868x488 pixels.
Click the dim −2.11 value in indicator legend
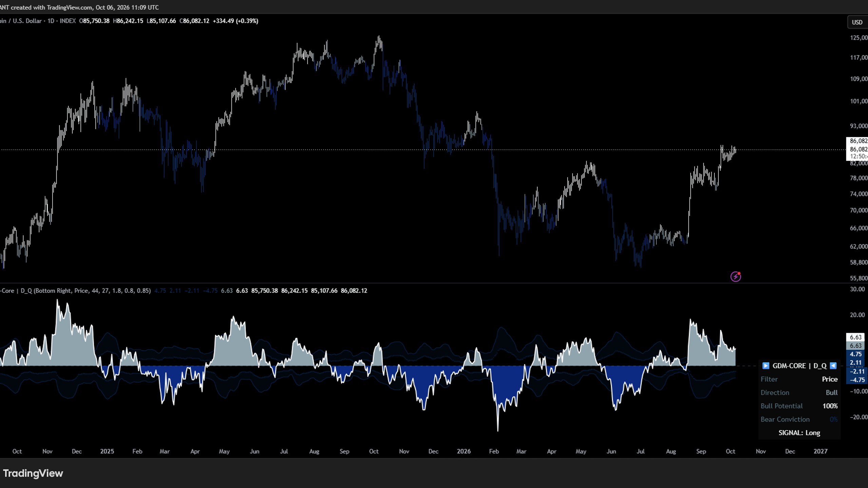pyautogui.click(x=192, y=290)
